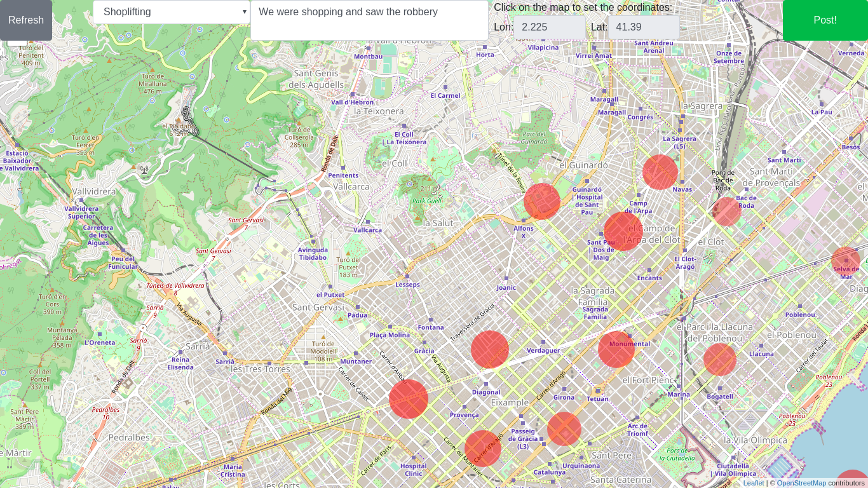Click the Bogatell station label
The image size is (868, 488).
[720, 396]
